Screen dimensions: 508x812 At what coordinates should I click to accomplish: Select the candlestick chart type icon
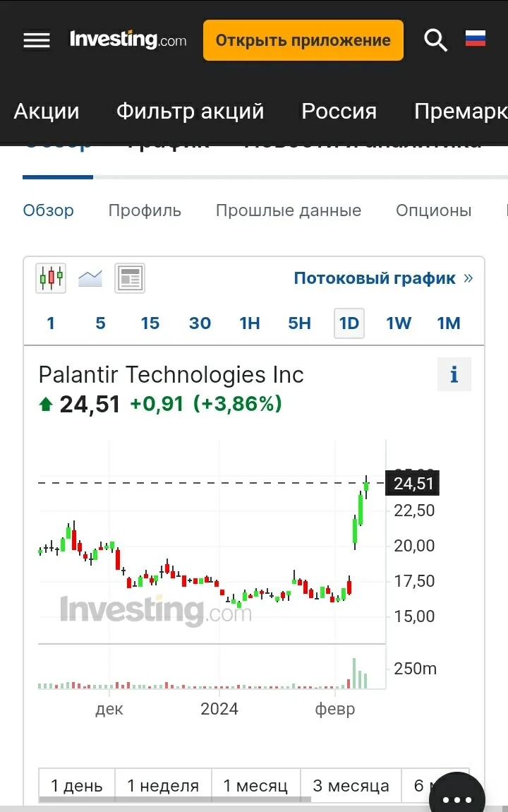(x=51, y=278)
